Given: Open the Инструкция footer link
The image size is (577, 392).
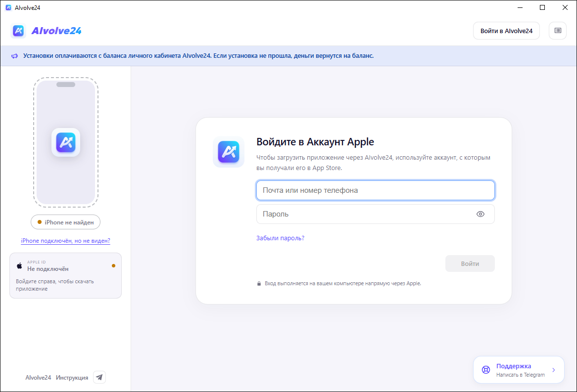Looking at the screenshot, I should (72, 378).
